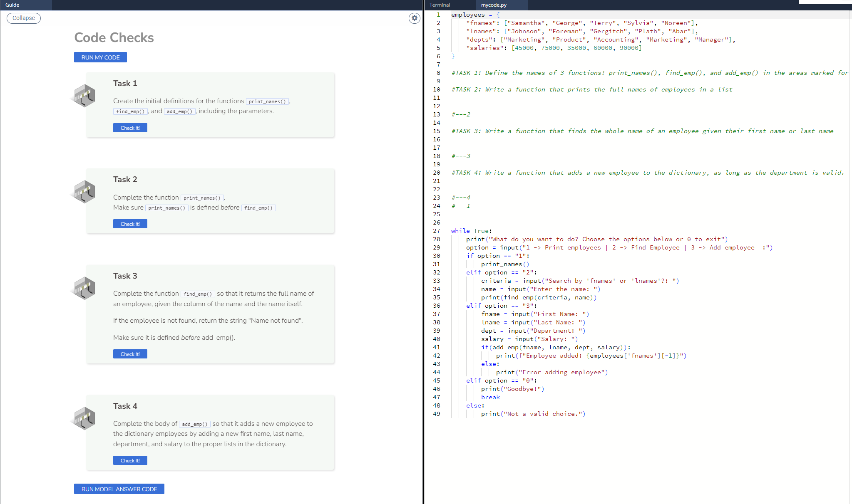Click the Task 1 building icon
The height and width of the screenshot is (504, 852).
(x=84, y=96)
